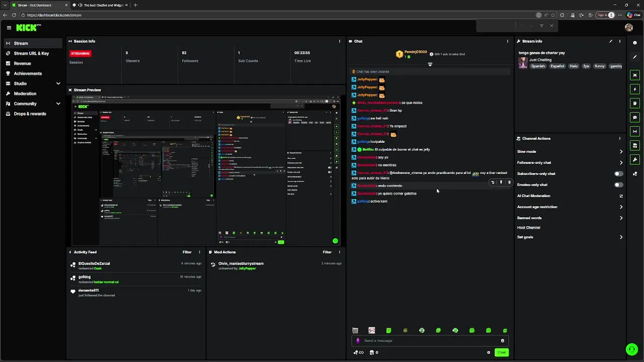Screen dimensions: 644x362
Task: Click the pencil icon in right rail
Action: pyautogui.click(x=635, y=57)
